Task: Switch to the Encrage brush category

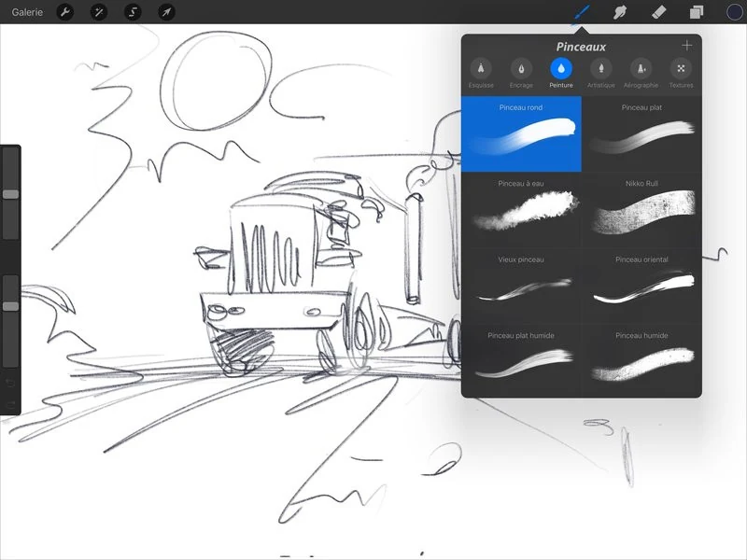Action: click(521, 74)
